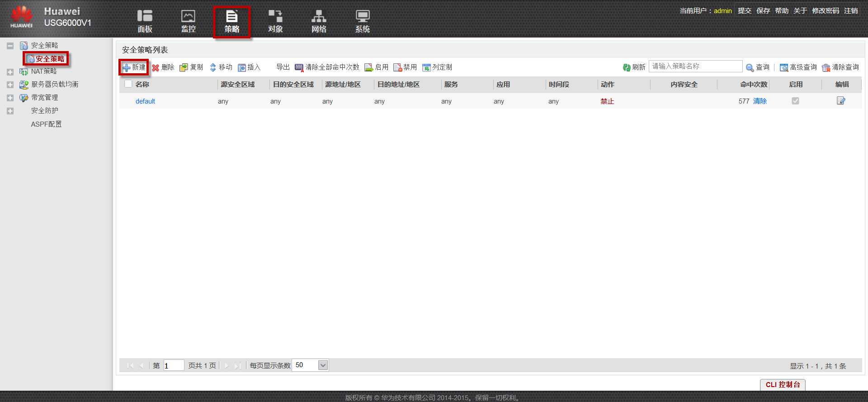Collapse the 安全策略 tree node
The height and width of the screenshot is (402, 868).
pos(10,46)
